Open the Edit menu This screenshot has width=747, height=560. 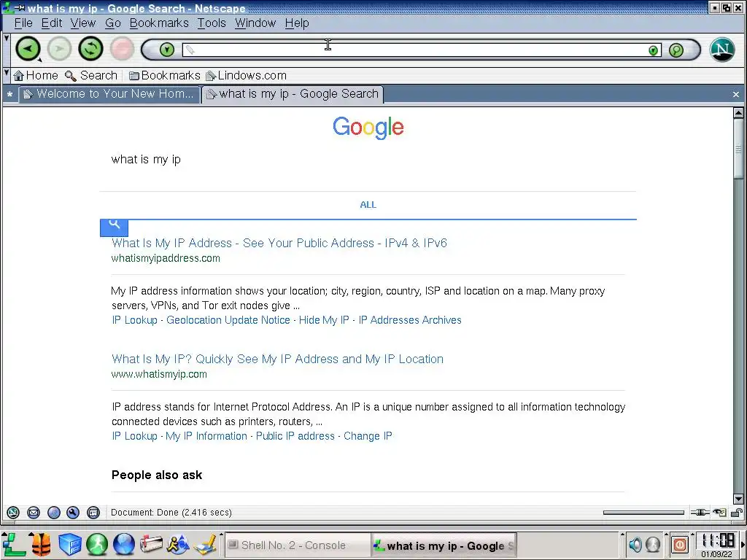[x=52, y=23]
